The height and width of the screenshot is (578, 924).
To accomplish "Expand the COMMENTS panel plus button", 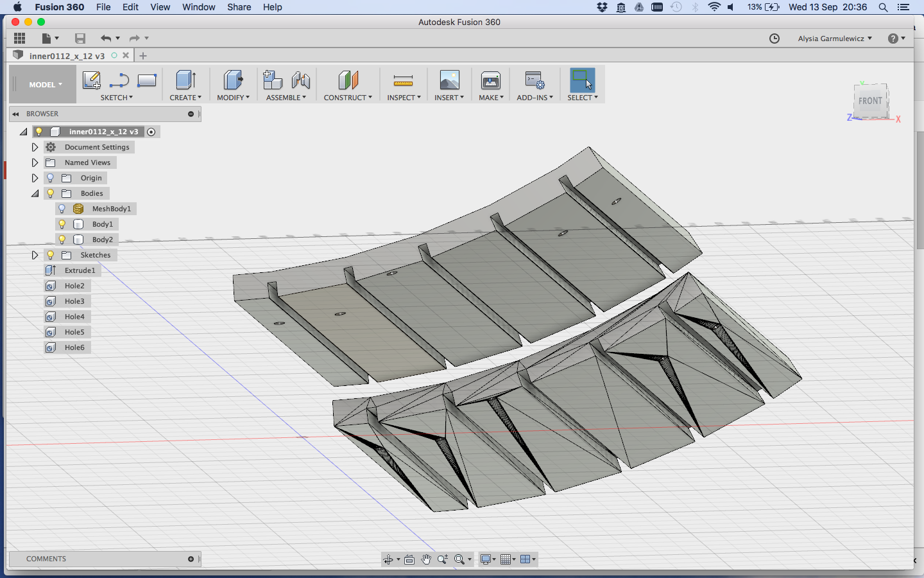I will 191,559.
